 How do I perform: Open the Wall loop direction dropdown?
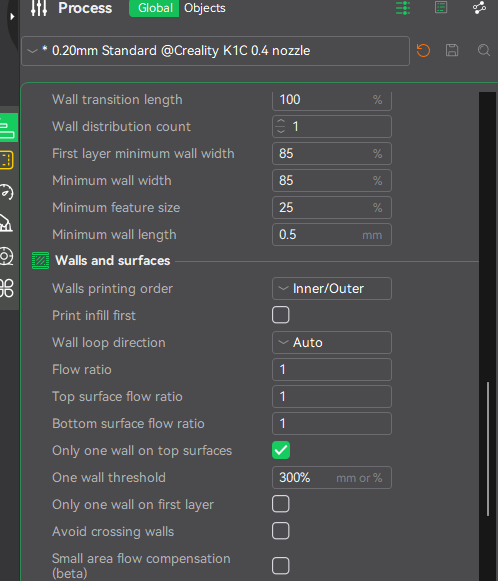click(x=332, y=342)
